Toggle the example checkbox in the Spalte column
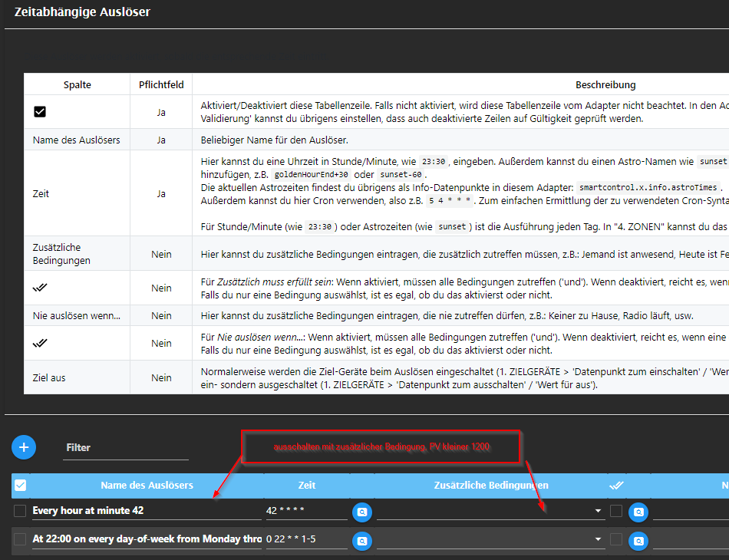The width and height of the screenshot is (729, 560). (40, 111)
